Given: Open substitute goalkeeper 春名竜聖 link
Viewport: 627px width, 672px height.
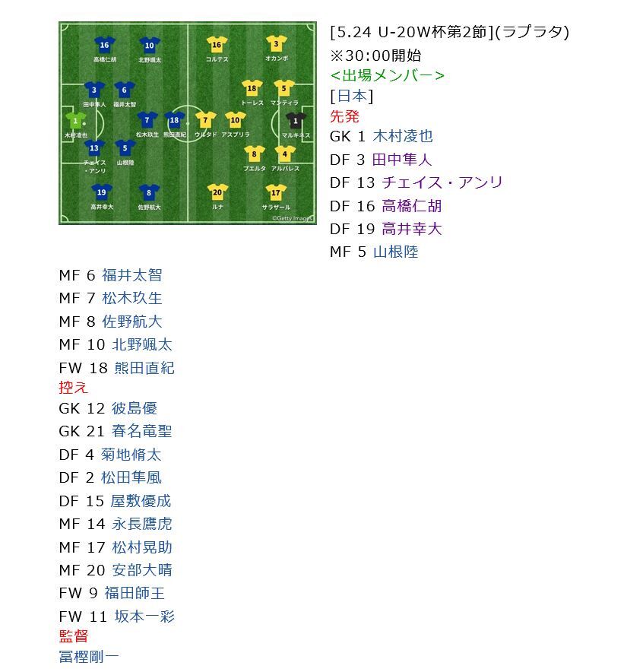Looking at the screenshot, I should (141, 431).
